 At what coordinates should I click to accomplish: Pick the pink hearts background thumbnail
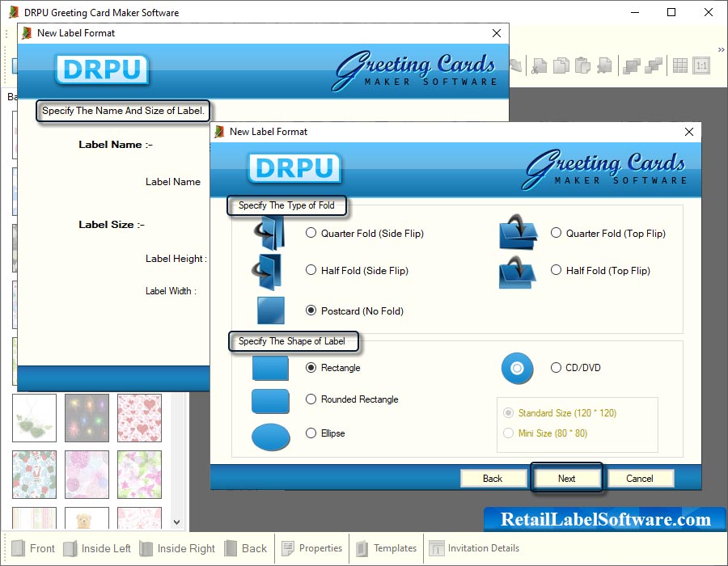coord(139,418)
